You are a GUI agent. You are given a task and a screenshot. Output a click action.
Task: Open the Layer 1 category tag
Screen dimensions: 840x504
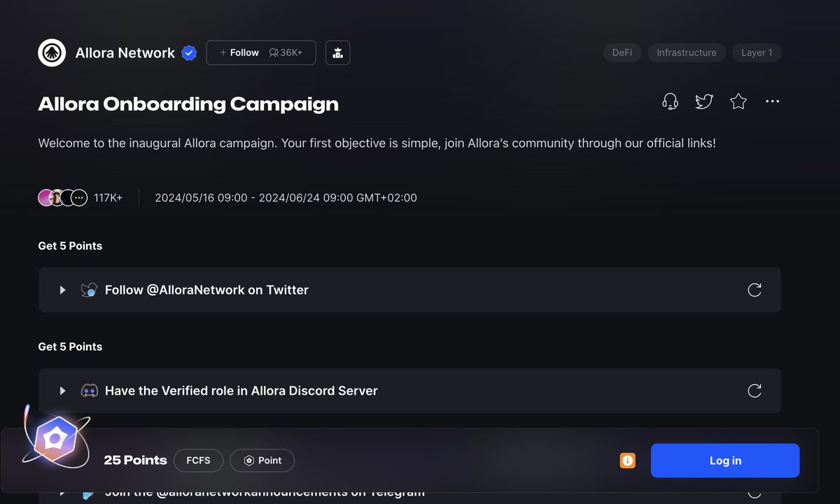coord(757,52)
